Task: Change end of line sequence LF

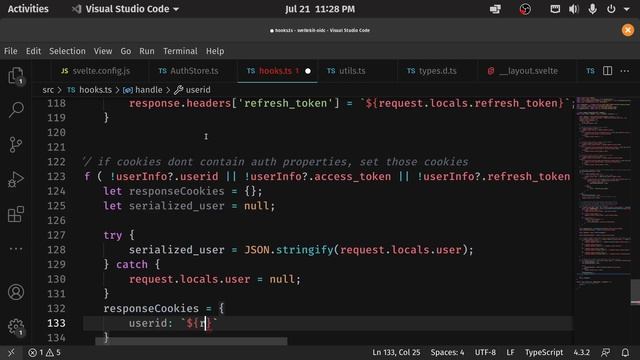Action: 510,352
